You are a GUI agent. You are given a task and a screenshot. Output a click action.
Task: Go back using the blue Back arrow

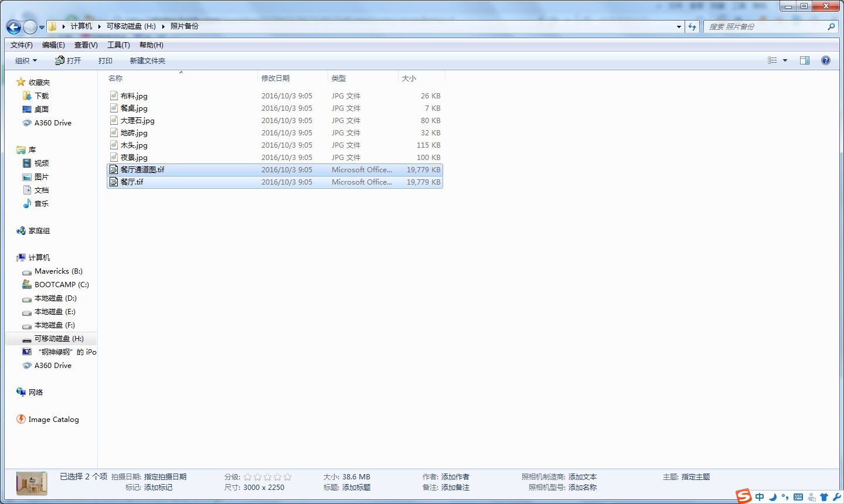pos(13,27)
